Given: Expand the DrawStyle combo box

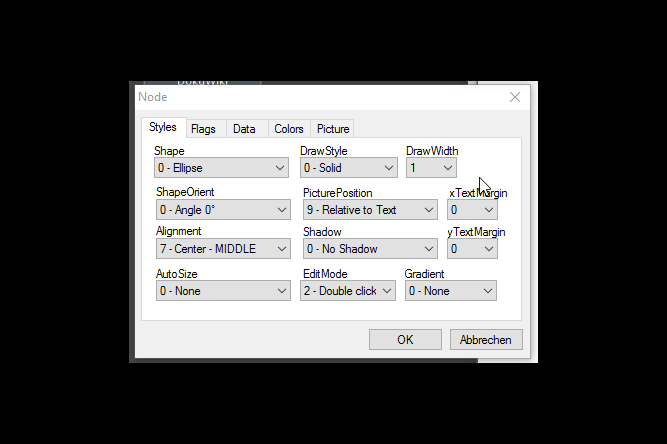Looking at the screenshot, I should tap(348, 169).
